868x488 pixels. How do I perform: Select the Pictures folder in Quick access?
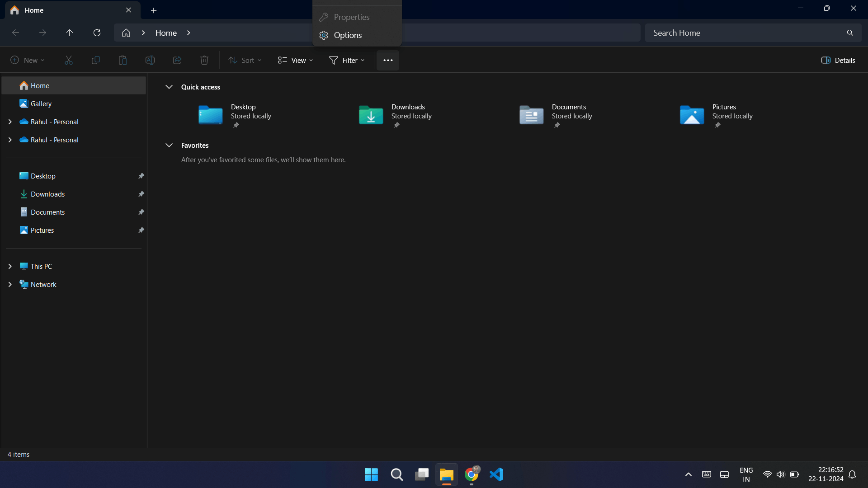tap(717, 116)
